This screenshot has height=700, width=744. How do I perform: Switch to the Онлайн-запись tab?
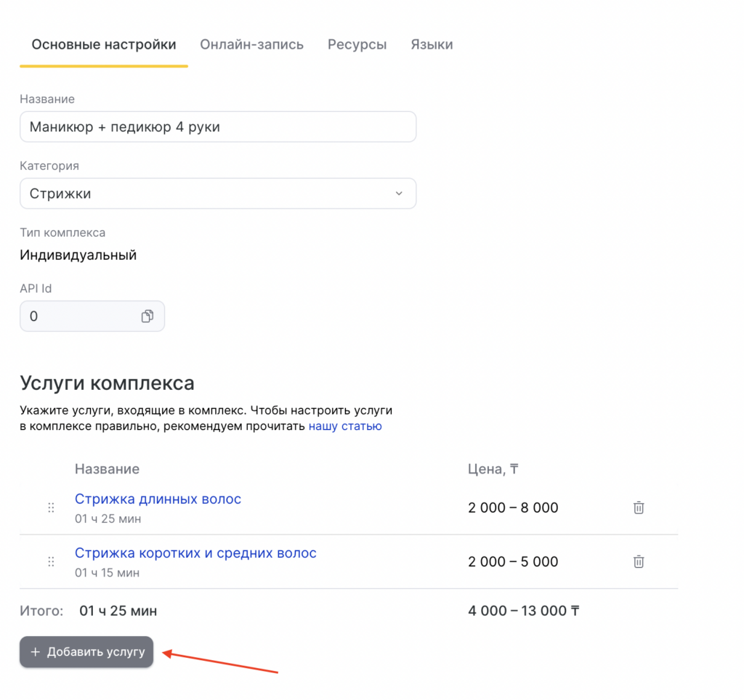pyautogui.click(x=251, y=45)
